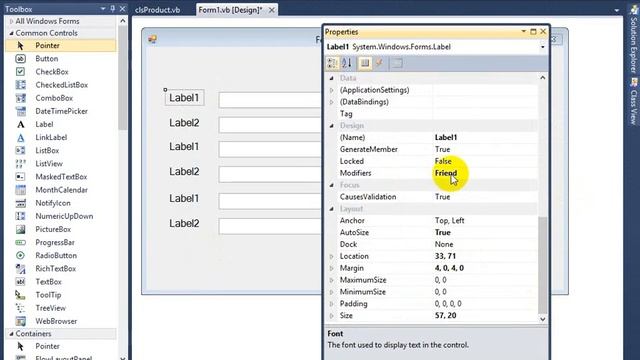Viewport: 640px width, 360px height.
Task: Select CheckedListBox control in Toolbox
Action: pyautogui.click(x=61, y=85)
